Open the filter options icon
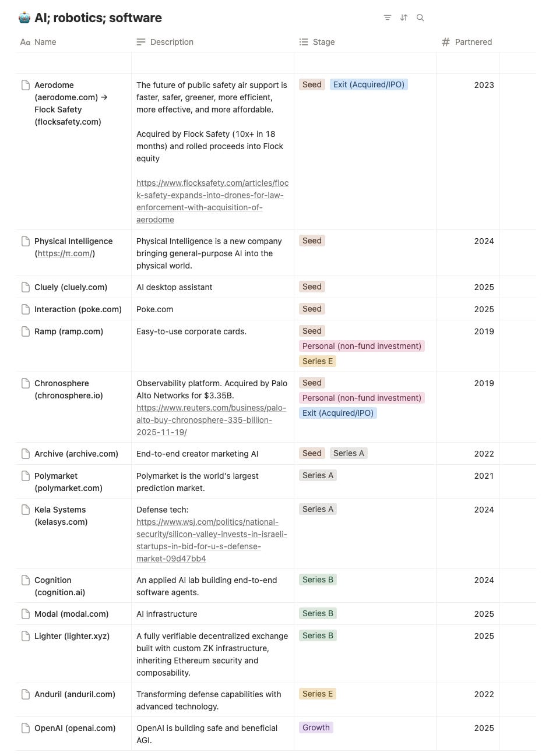This screenshot has width=549, height=756. [x=387, y=17]
